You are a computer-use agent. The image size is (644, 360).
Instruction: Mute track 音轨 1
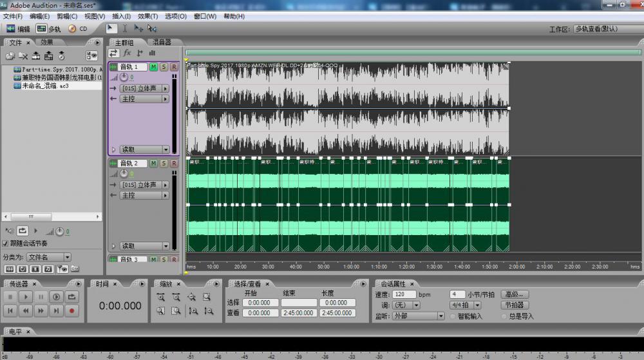[154, 66]
